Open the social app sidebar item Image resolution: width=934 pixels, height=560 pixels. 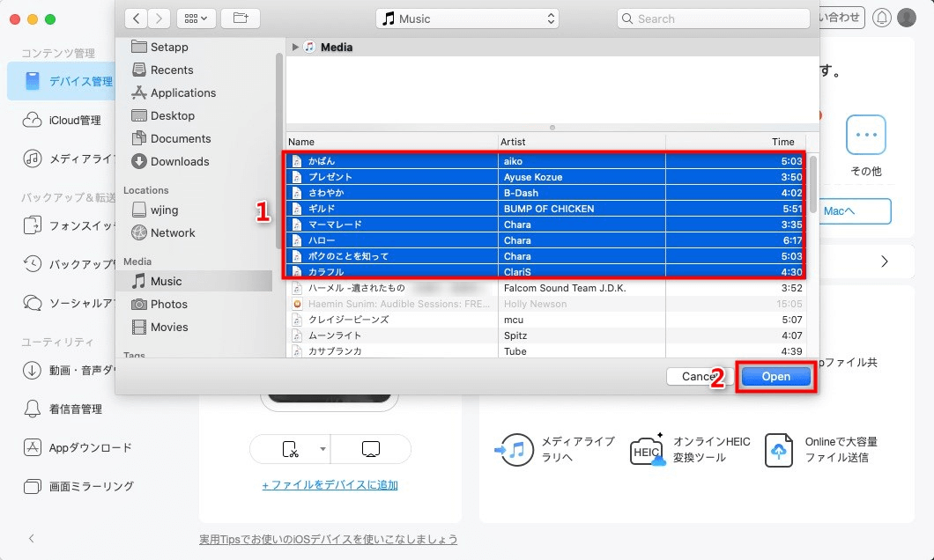[69, 303]
